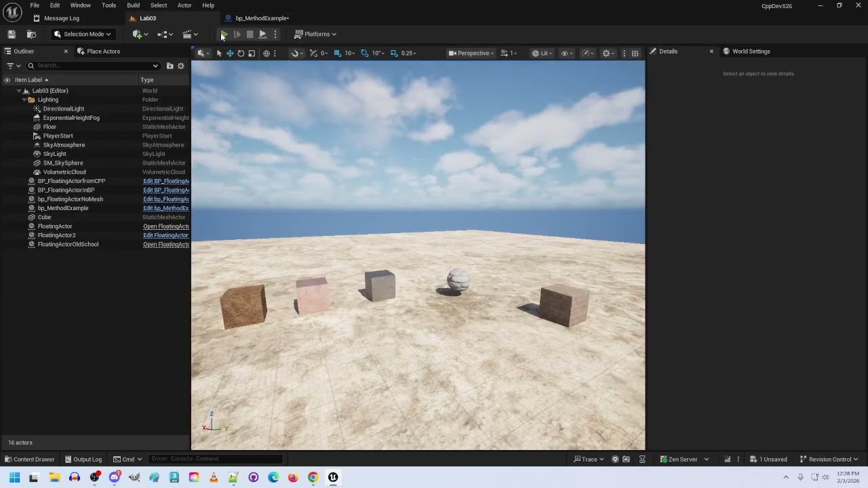The height and width of the screenshot is (488, 868).
Task: Toggle grid location snapping
Action: coord(337,53)
